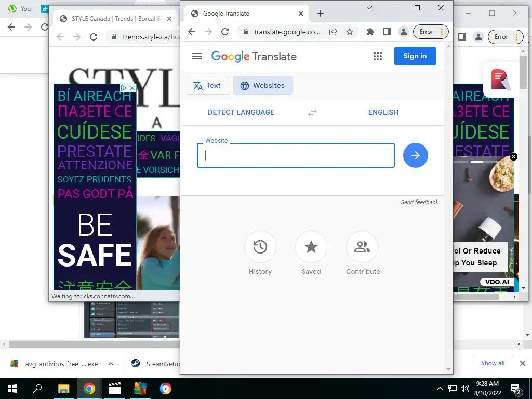Click Error button in background window

pyautogui.click(x=506, y=37)
